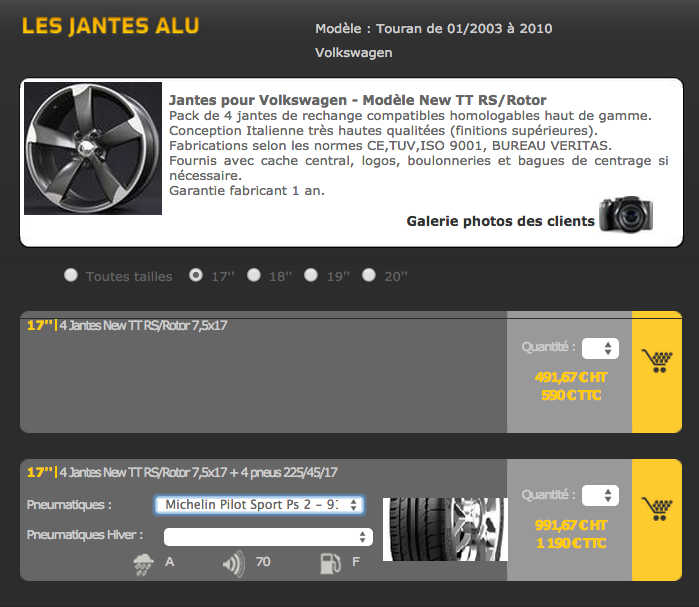Choose the 18" size option
The image size is (699, 607).
click(x=254, y=275)
